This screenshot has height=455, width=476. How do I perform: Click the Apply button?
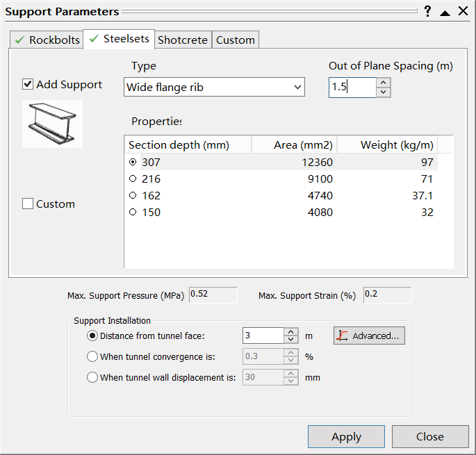346,437
